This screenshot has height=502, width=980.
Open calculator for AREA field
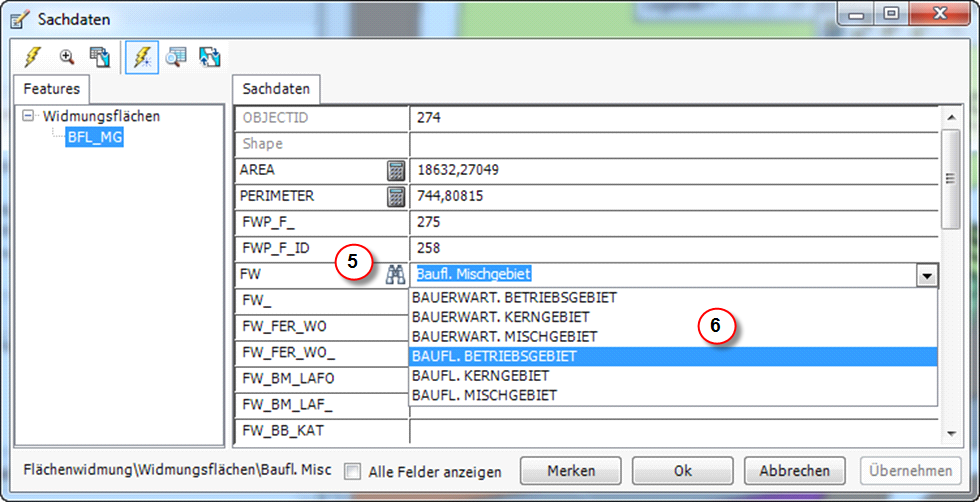point(396,170)
